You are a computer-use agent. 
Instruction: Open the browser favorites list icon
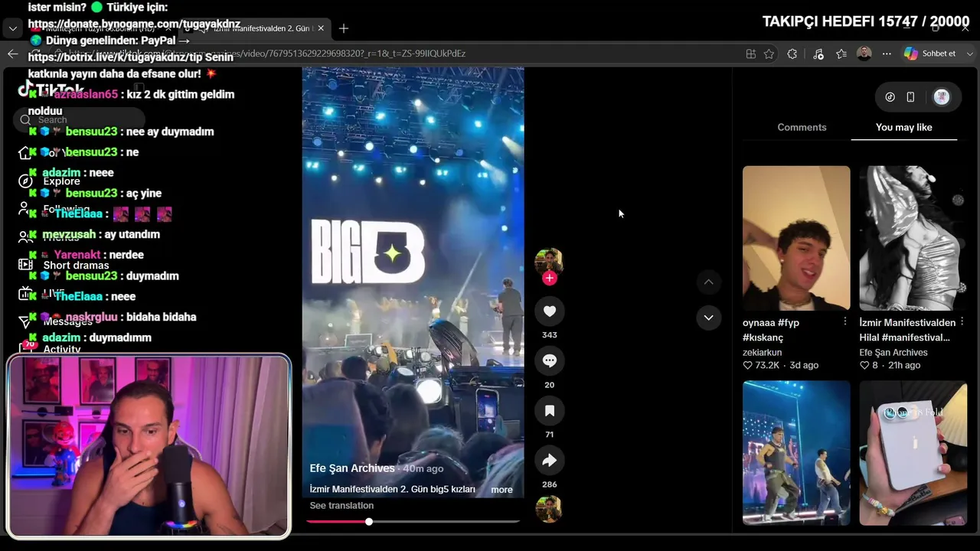point(841,54)
